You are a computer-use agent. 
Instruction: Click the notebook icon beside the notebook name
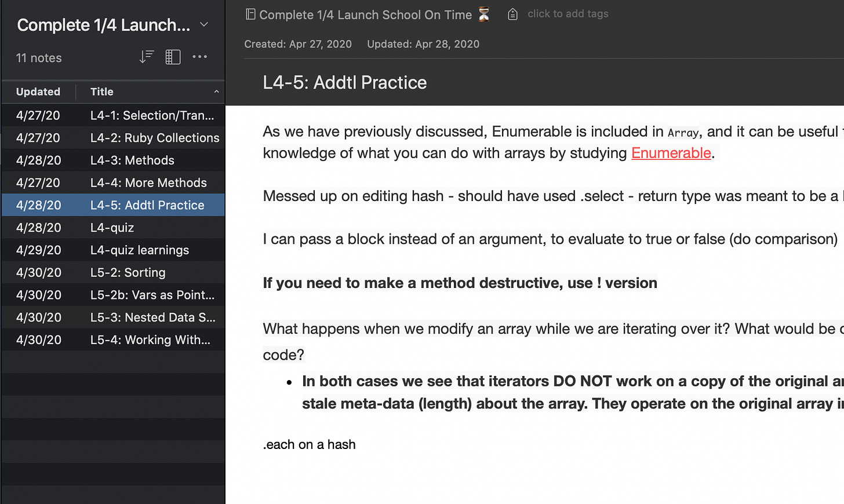click(250, 14)
